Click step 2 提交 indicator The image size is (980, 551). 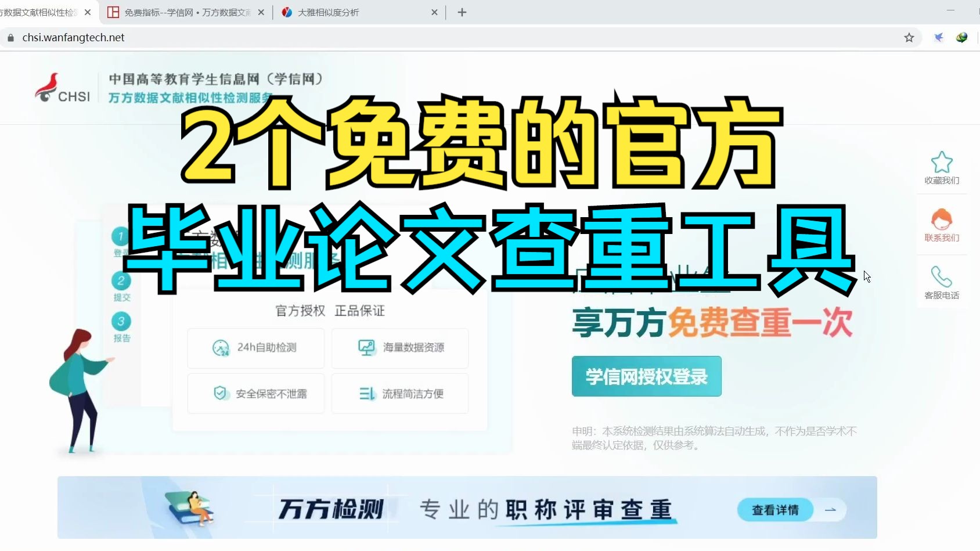point(121,286)
